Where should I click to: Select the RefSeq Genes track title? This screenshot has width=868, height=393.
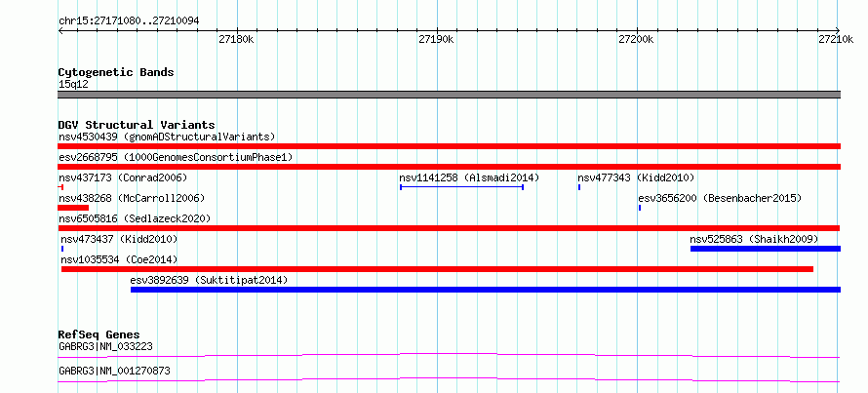(x=99, y=334)
